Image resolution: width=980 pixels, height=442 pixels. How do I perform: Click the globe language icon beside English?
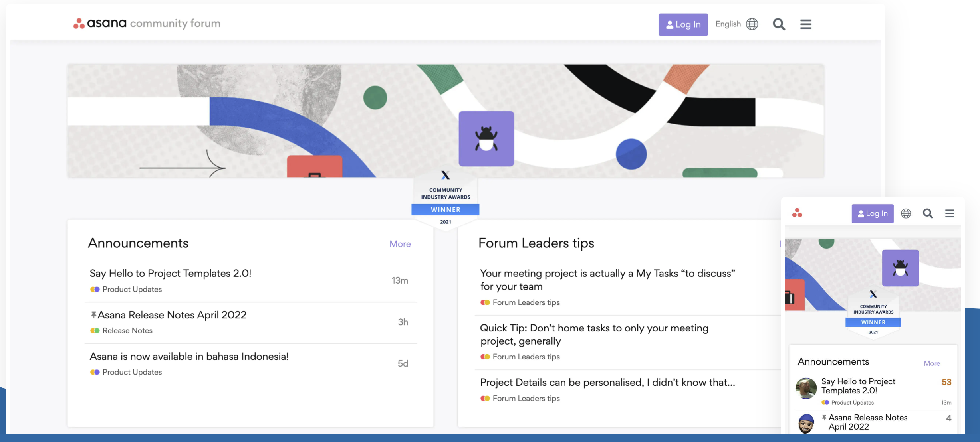click(752, 24)
